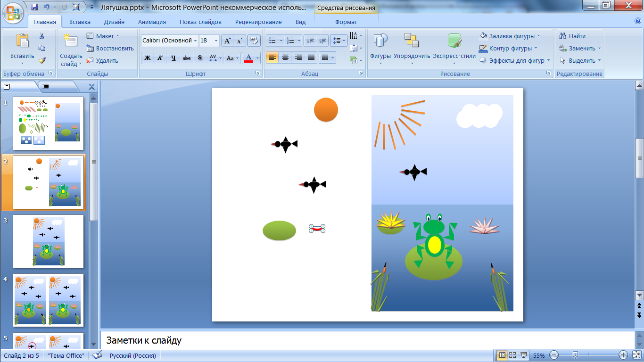Screen dimensions: 644x362
Task: Click "Тема Office" in status bar
Action: pos(66,355)
